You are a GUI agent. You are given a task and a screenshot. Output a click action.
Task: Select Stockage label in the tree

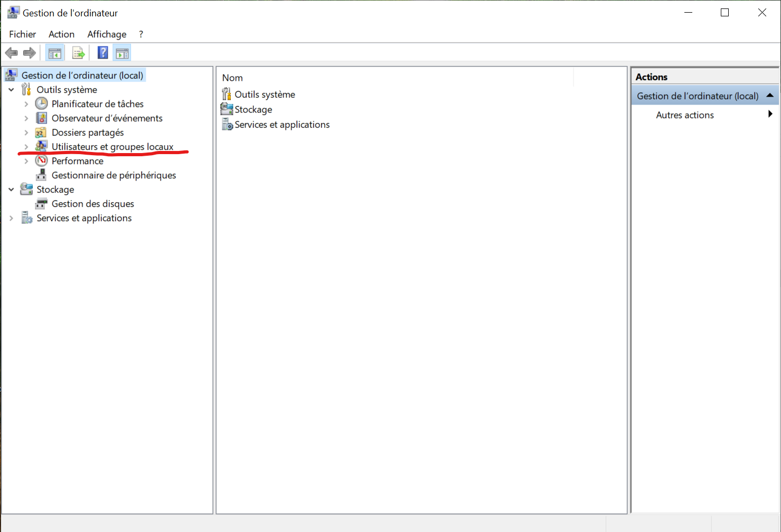point(55,189)
